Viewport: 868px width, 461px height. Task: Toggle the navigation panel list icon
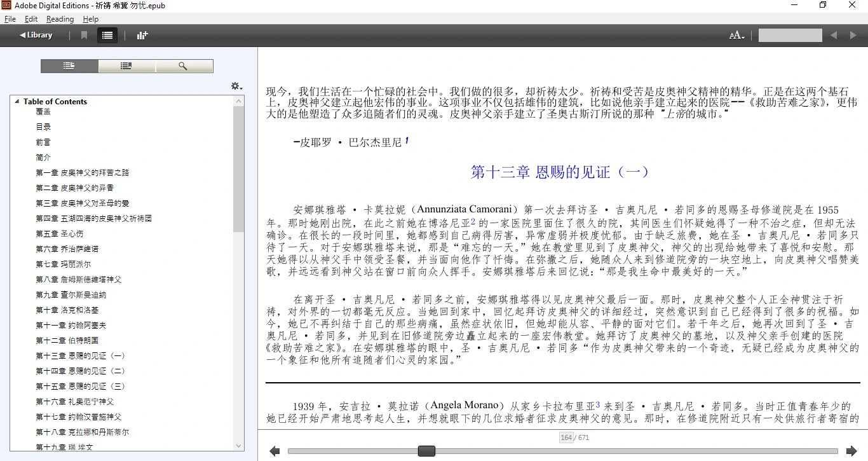107,36
